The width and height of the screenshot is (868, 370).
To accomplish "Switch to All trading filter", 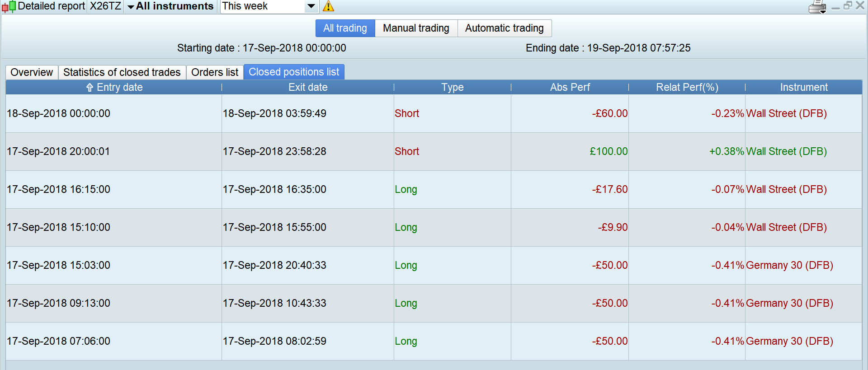I will (x=345, y=28).
